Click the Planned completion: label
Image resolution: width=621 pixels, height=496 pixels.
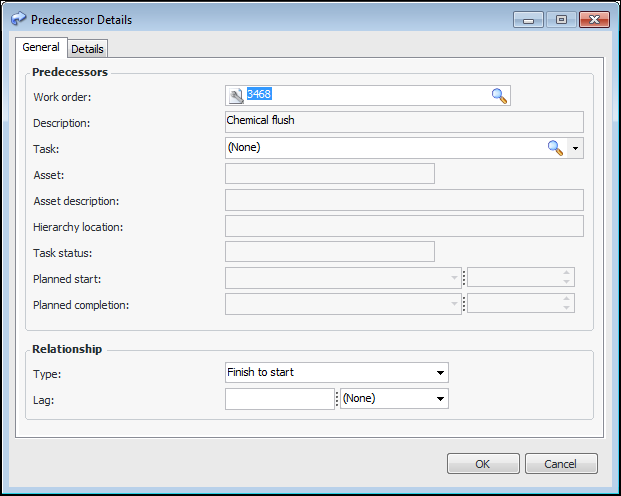(81, 305)
